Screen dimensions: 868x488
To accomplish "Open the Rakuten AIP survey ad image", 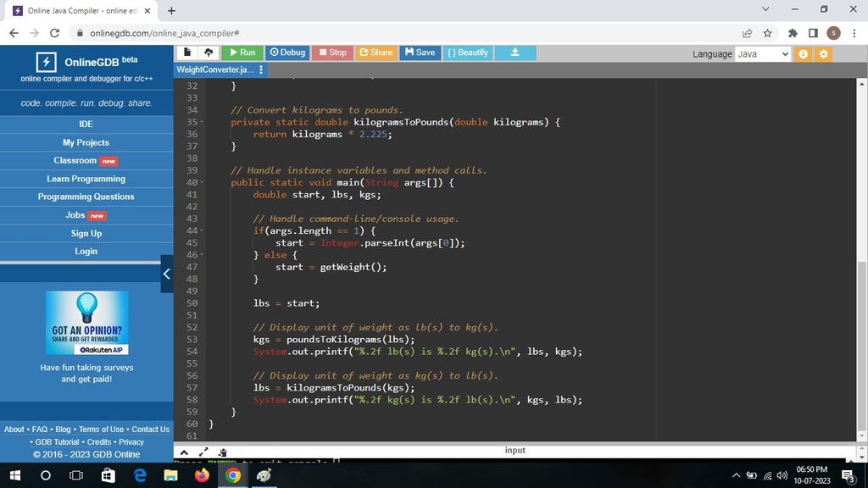I will click(87, 323).
